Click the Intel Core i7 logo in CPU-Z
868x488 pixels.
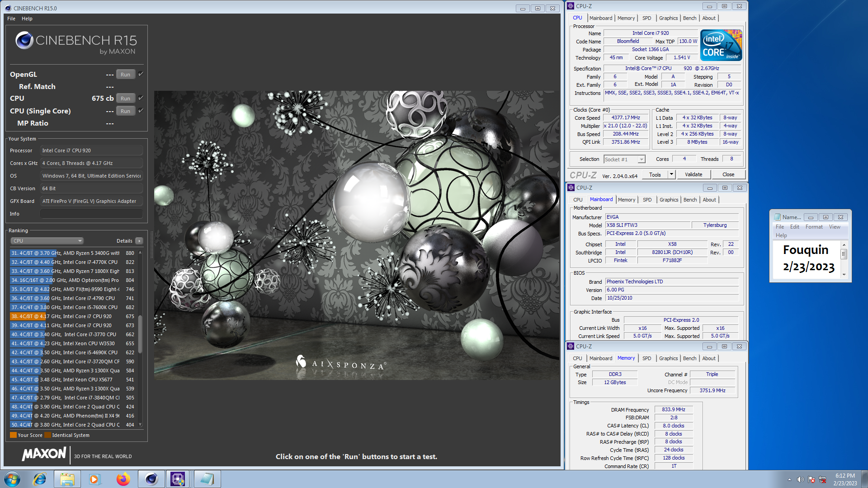pos(721,45)
